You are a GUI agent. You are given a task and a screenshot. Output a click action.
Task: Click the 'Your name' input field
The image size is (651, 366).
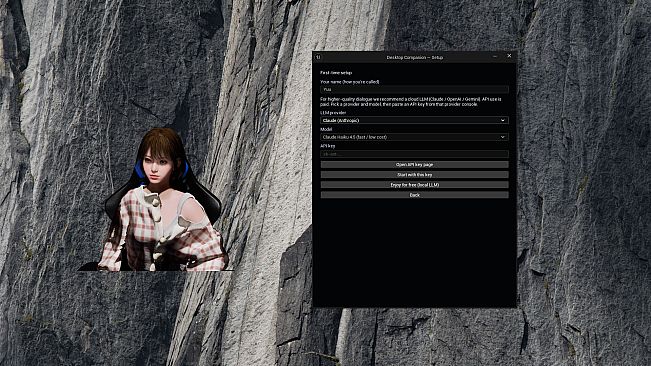414,89
